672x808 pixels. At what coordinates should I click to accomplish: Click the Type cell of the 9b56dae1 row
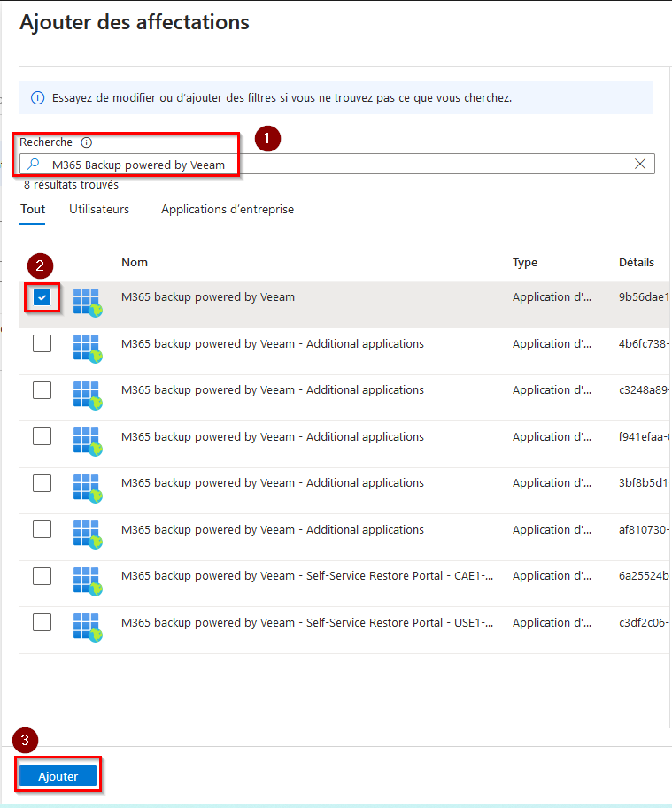point(552,296)
